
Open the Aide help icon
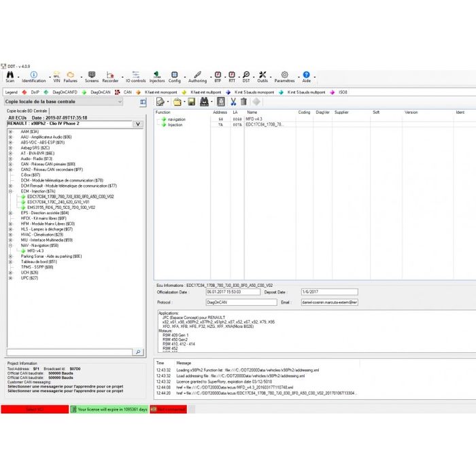pyautogui.click(x=306, y=77)
